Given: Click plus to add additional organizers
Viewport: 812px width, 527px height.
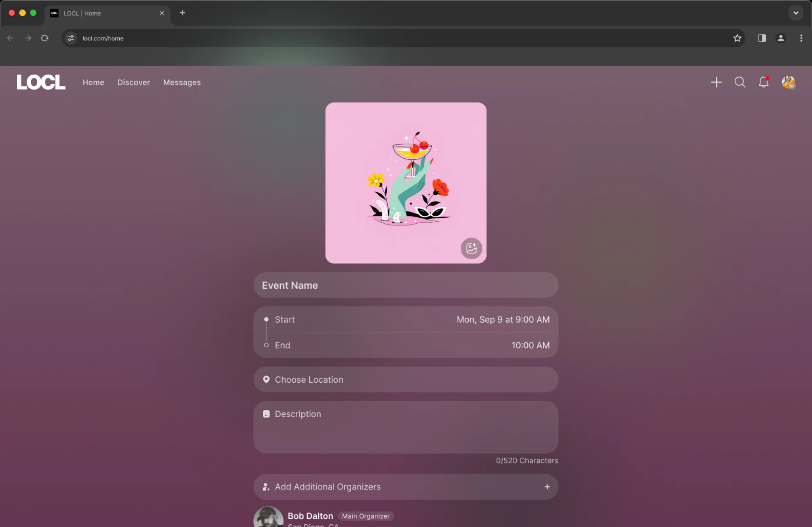Looking at the screenshot, I should (547, 487).
